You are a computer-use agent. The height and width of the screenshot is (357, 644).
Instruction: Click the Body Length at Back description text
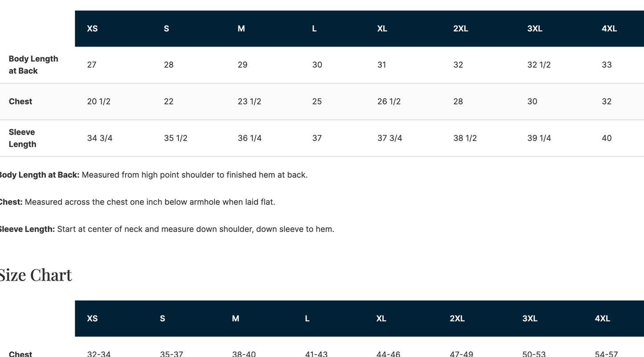153,175
